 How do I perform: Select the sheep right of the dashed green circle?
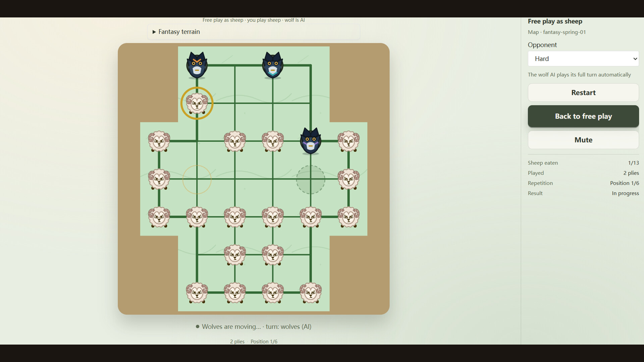pyautogui.click(x=348, y=179)
